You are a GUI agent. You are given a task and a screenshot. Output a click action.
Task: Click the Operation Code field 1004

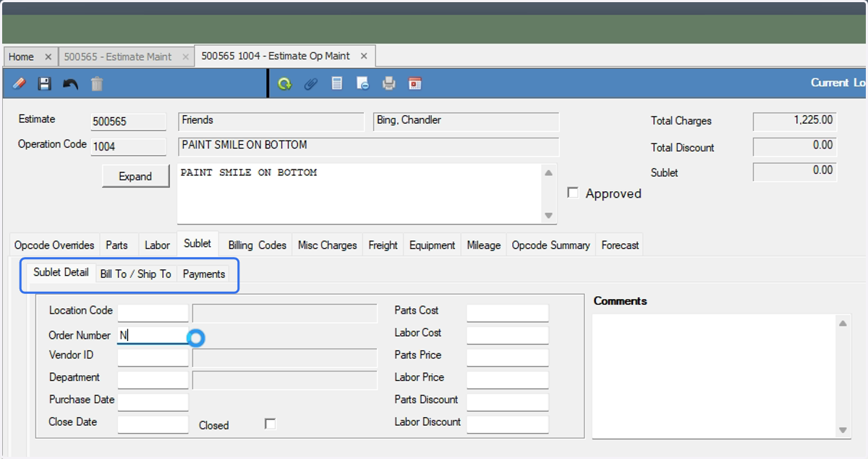(128, 146)
